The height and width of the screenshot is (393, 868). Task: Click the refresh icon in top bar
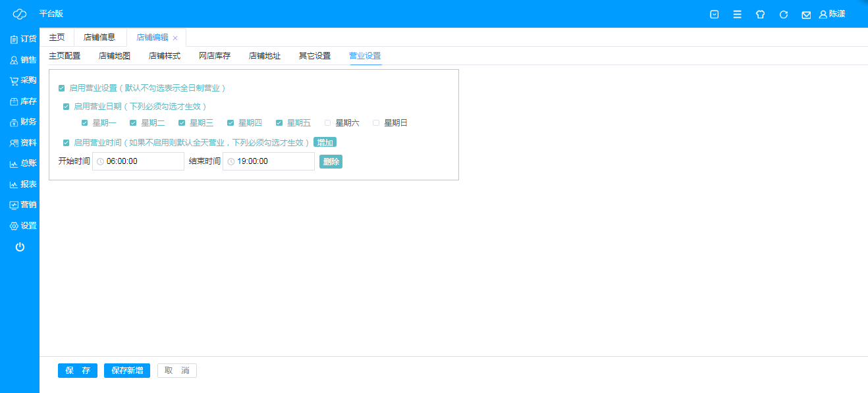[783, 14]
